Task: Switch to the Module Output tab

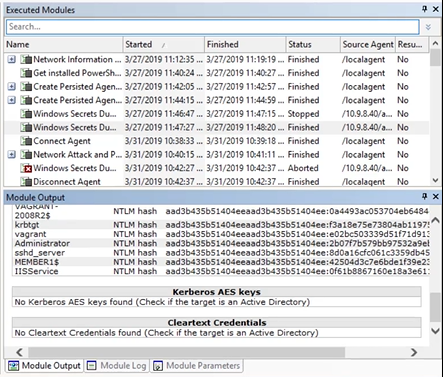Action: tap(44, 366)
